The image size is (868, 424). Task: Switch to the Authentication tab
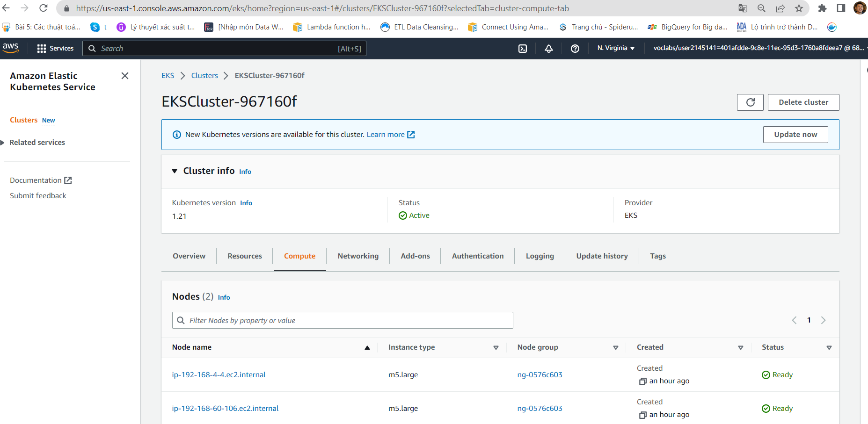tap(478, 256)
